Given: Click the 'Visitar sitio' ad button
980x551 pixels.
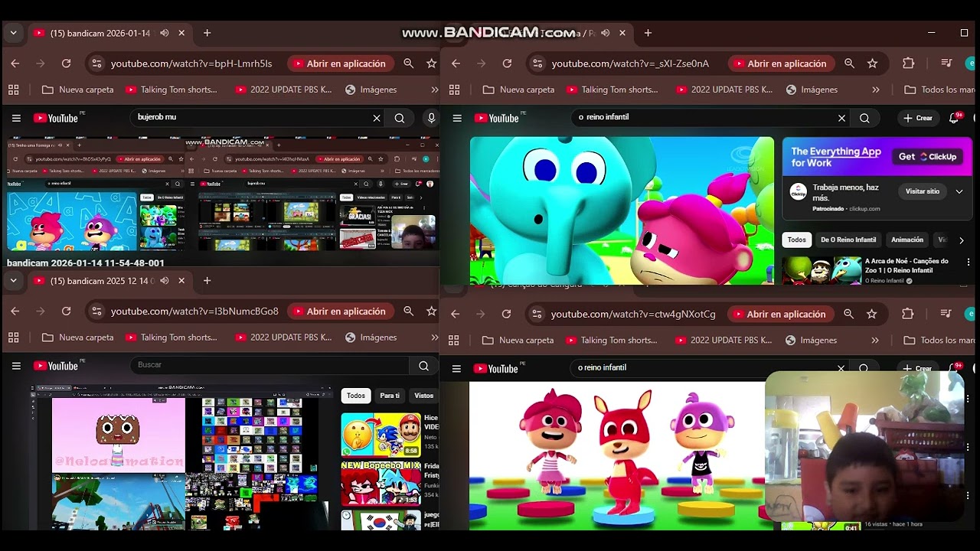Looking at the screenshot, I should [922, 191].
